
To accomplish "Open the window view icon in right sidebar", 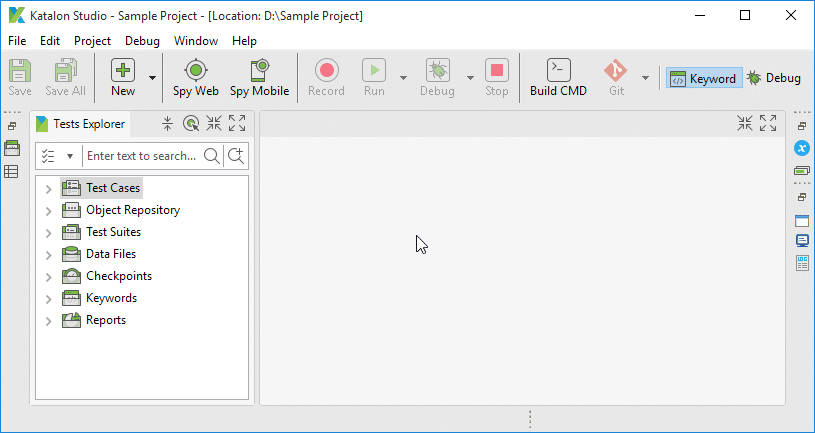I will click(x=802, y=220).
